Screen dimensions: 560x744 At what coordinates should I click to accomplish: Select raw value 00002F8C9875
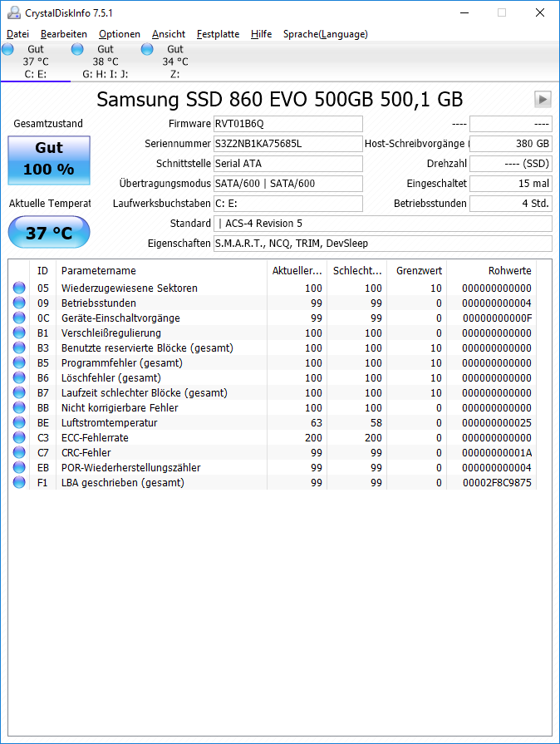click(497, 482)
